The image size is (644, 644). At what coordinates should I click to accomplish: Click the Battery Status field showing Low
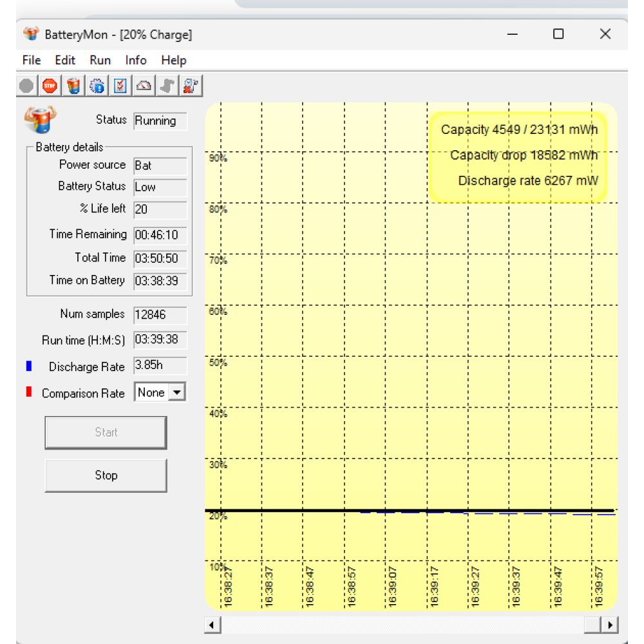pos(160,187)
